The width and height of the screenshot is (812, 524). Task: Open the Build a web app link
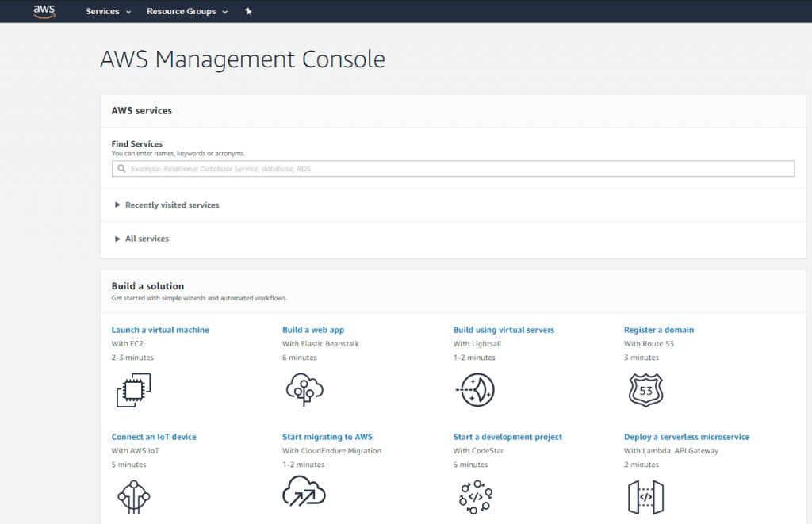(313, 330)
